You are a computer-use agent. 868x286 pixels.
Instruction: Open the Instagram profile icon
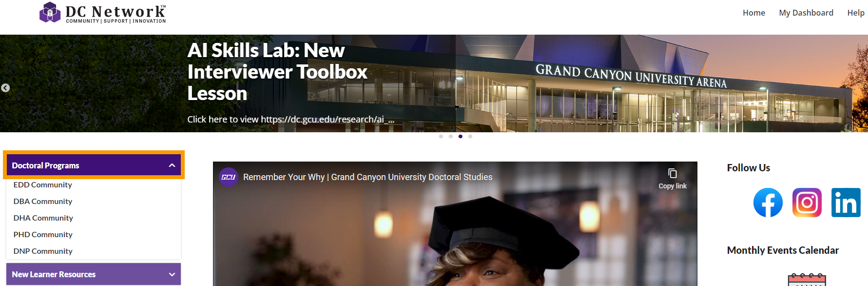[x=807, y=203]
